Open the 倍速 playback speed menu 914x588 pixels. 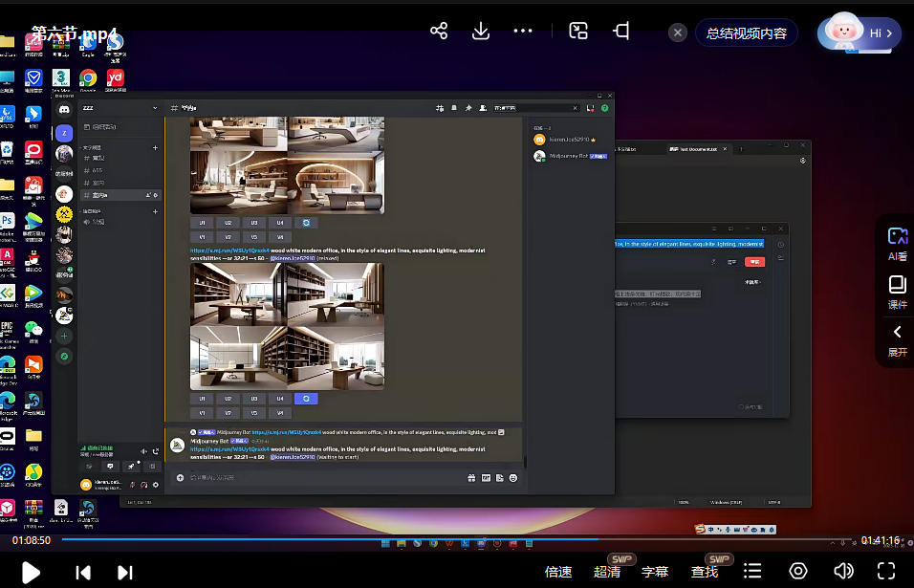point(558,572)
